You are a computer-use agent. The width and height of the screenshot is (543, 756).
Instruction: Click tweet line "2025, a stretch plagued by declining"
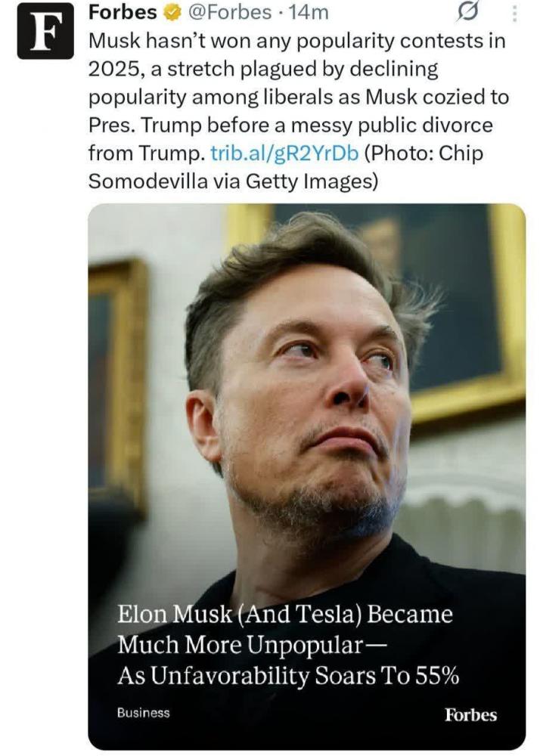263,70
